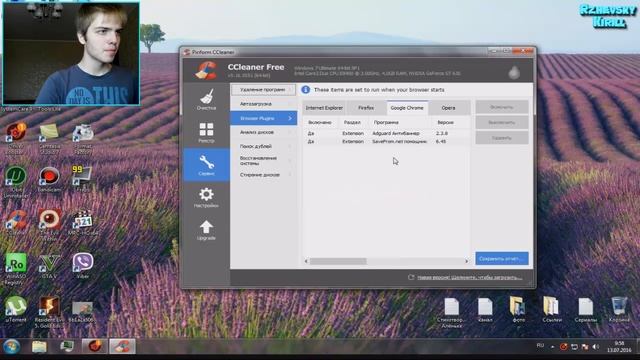This screenshot has width=640, height=360.
Task: Open the Upgrade arrow section
Action: (206, 230)
